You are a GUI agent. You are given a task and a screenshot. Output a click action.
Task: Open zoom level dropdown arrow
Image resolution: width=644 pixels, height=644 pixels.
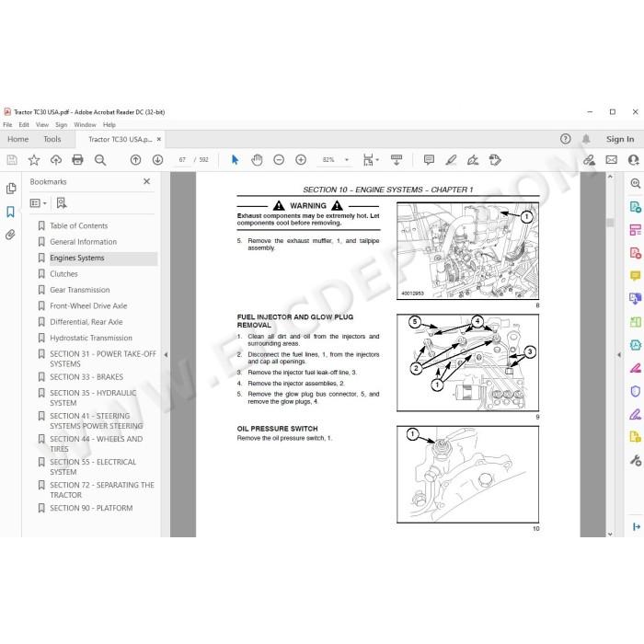click(347, 160)
